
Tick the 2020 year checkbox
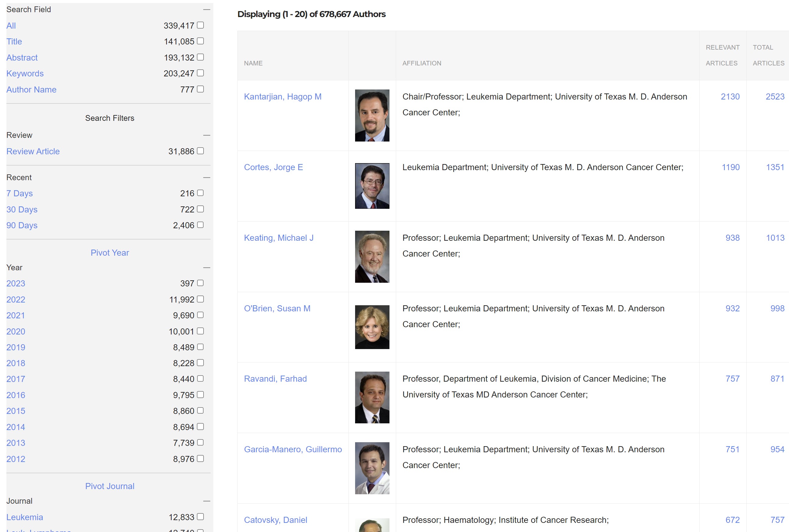tap(200, 331)
